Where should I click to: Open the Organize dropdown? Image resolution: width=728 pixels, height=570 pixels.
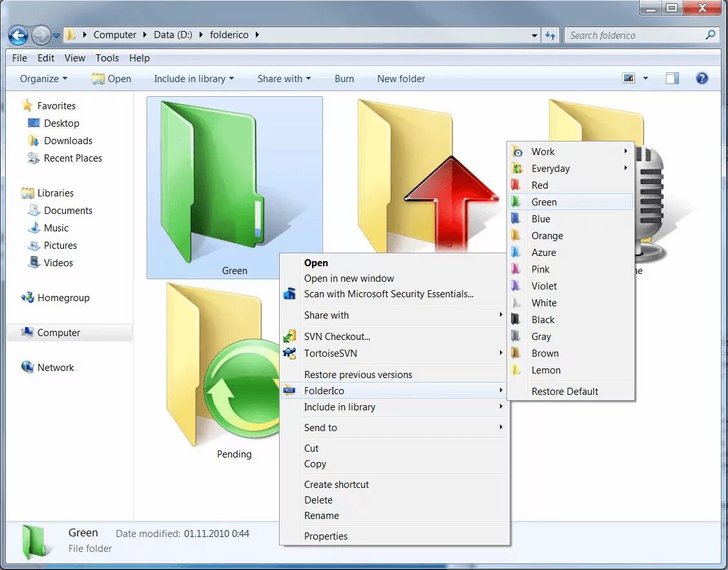pos(43,78)
